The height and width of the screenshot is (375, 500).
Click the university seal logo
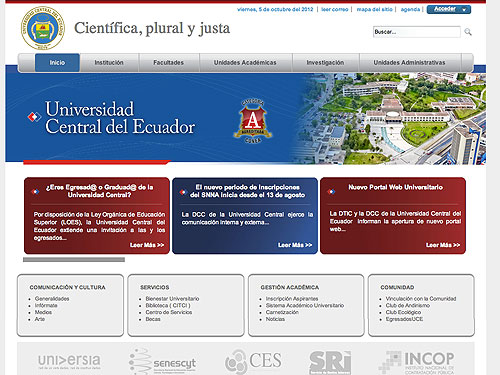tap(43, 28)
